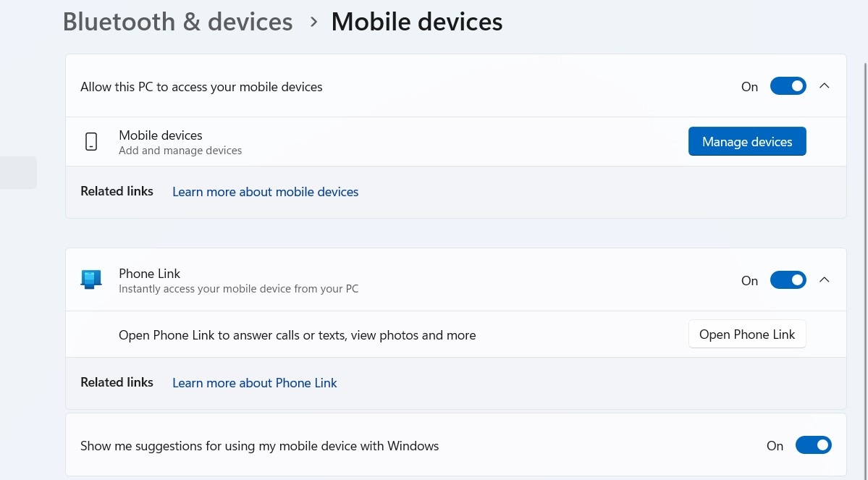Open Learn more about mobile devices link
Image resolution: width=868 pixels, height=480 pixels.
pyautogui.click(x=265, y=192)
